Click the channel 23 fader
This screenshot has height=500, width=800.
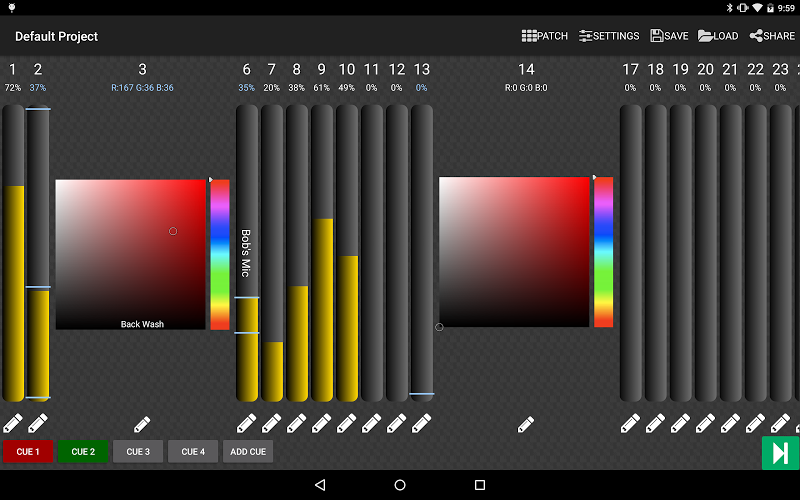781,253
